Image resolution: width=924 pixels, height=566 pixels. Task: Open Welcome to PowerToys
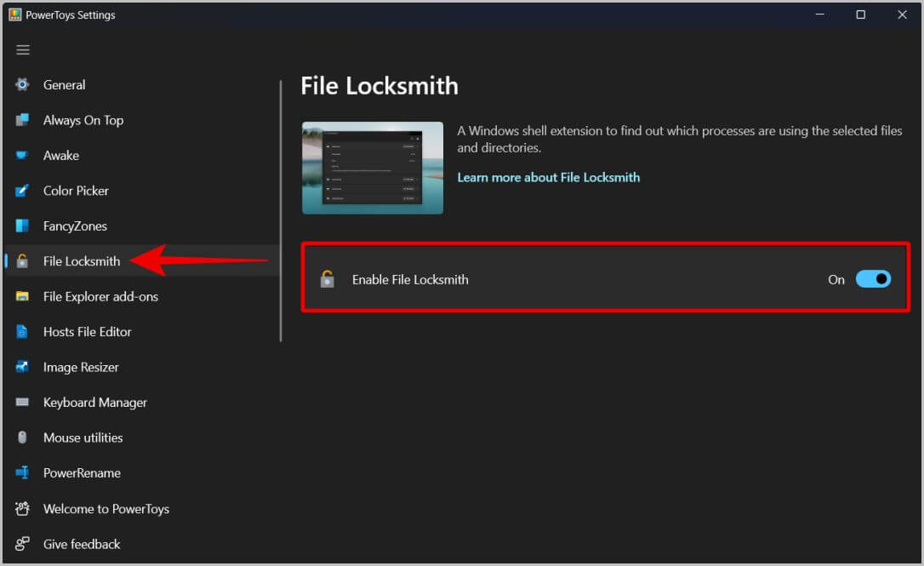[x=106, y=509]
